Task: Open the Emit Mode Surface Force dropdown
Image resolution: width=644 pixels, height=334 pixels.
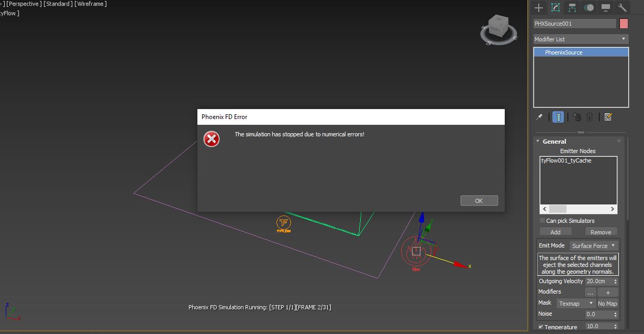Action: 594,246
